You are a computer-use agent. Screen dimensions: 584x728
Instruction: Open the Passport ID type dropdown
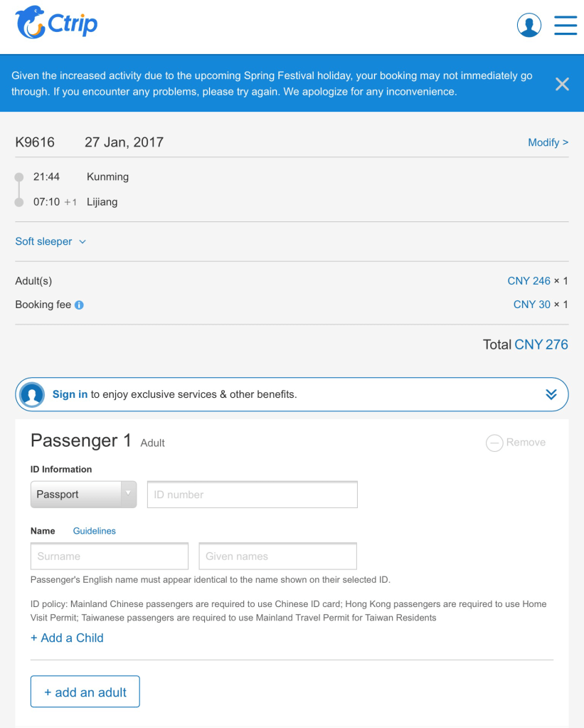pos(83,495)
